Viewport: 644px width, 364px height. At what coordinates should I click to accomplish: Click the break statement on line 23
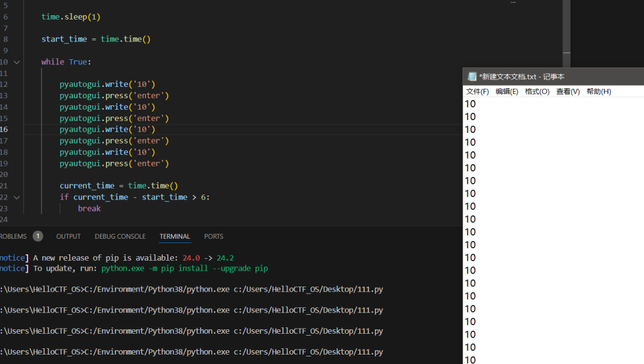89,208
